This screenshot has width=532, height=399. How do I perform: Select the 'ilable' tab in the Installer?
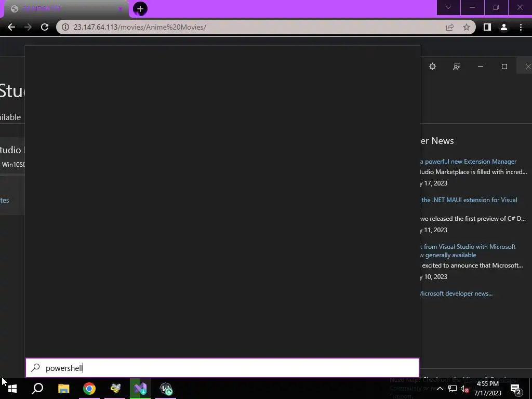10,117
